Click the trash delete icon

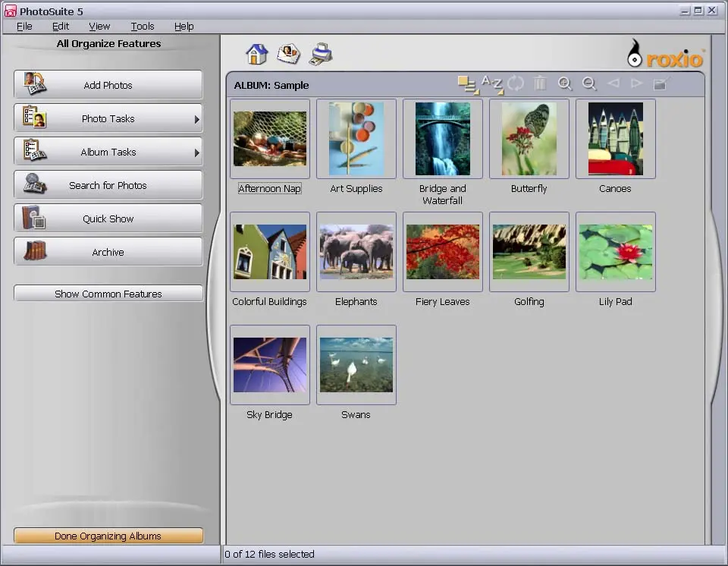(x=540, y=84)
